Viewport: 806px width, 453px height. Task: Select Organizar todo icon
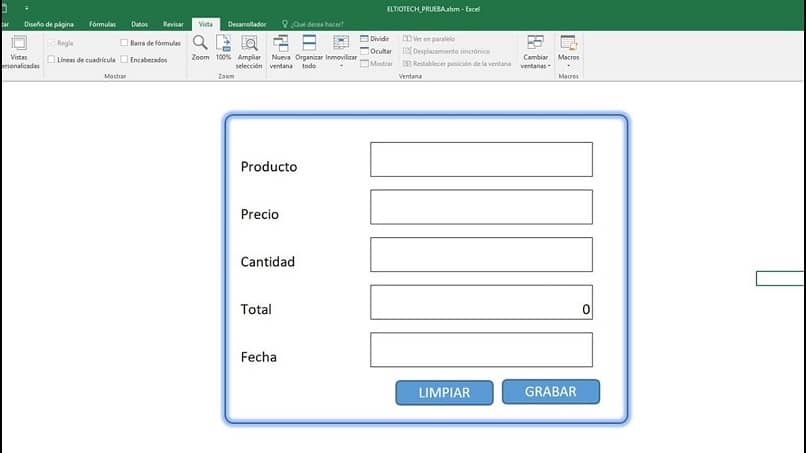coord(309,52)
